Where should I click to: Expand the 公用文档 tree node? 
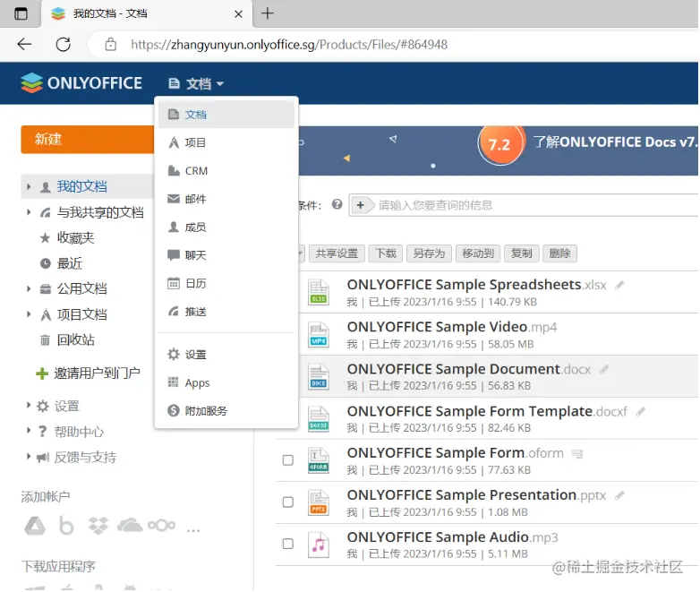[x=29, y=289]
